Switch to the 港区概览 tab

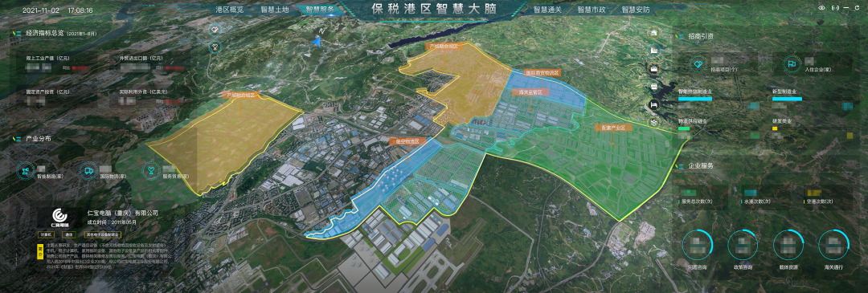(230, 10)
